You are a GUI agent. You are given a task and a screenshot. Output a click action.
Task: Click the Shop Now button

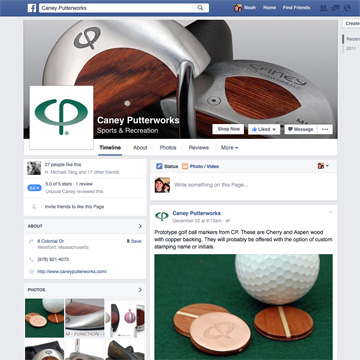tap(228, 129)
